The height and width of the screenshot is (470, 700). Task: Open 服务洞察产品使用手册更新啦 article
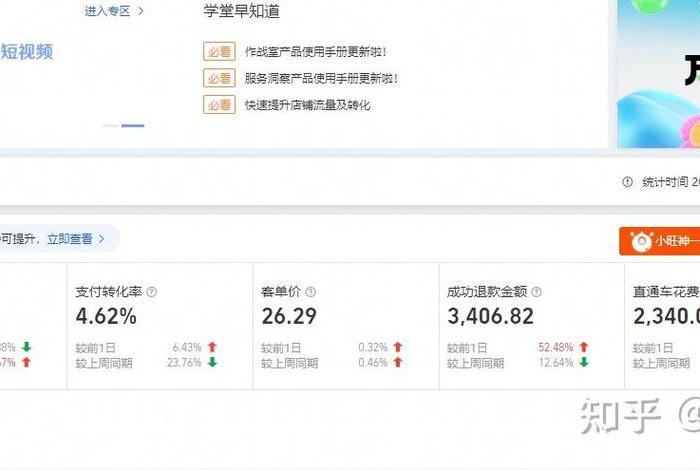pyautogui.click(x=321, y=79)
